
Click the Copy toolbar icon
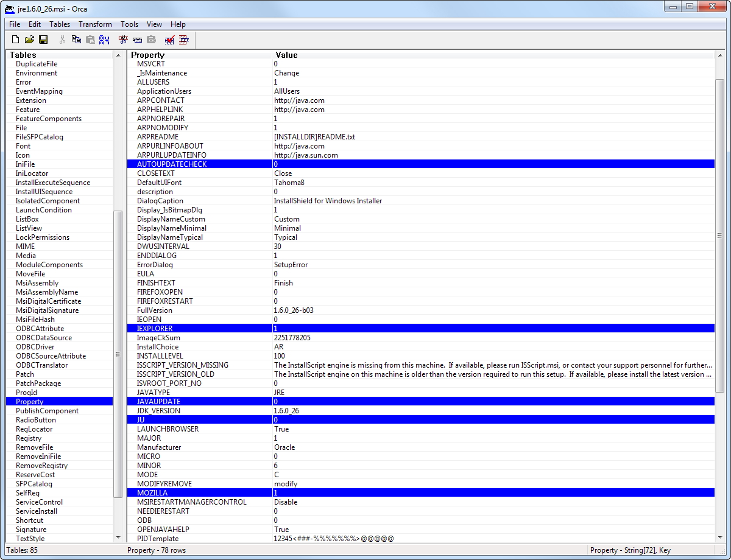[x=76, y=40]
